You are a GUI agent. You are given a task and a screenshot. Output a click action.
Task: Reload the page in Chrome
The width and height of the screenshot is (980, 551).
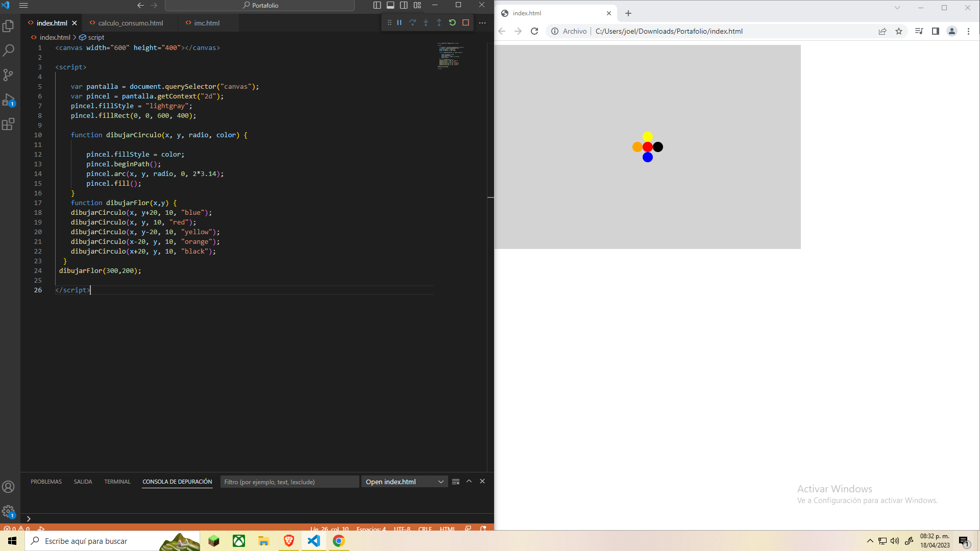534,31
